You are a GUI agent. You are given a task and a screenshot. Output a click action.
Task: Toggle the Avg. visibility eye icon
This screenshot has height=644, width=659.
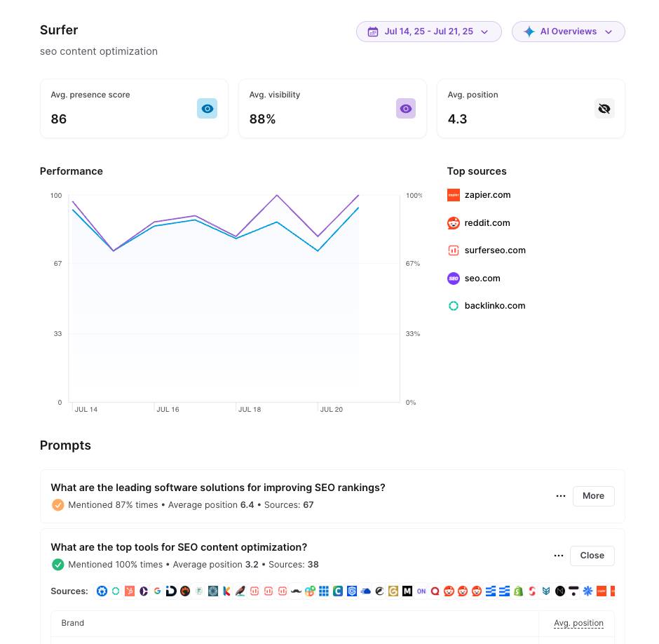pos(406,109)
